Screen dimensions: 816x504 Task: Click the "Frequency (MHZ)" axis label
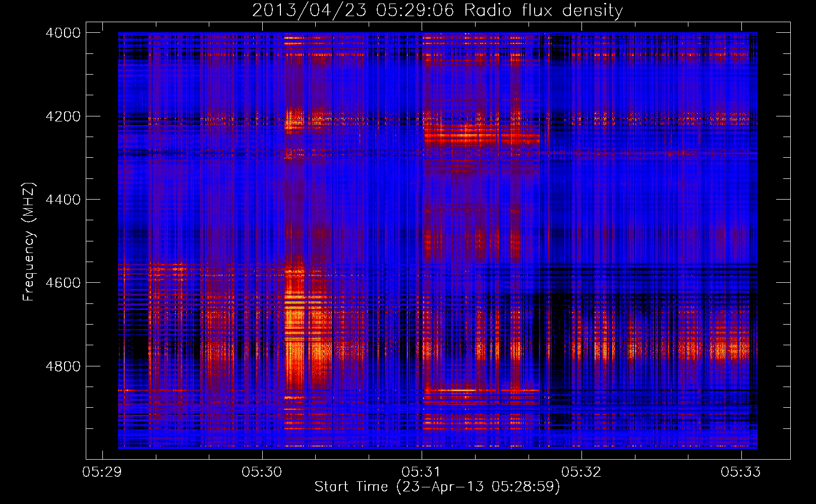coord(29,242)
